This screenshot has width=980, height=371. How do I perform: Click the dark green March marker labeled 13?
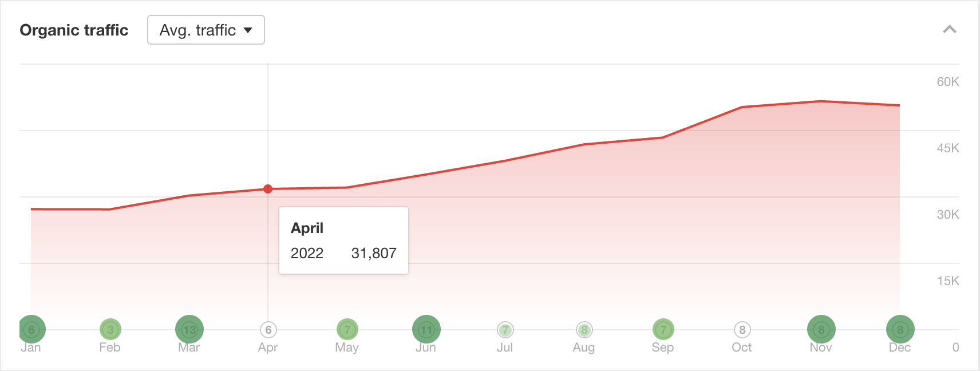(x=189, y=328)
